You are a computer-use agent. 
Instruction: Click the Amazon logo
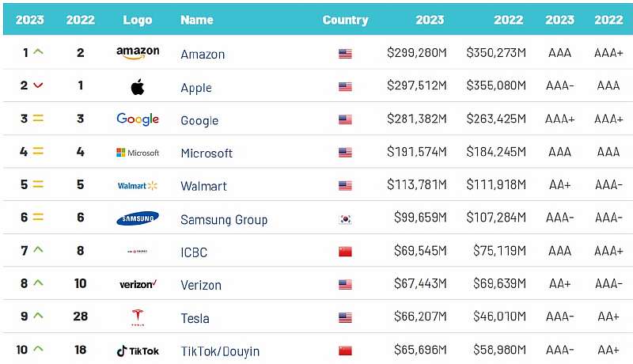point(138,53)
